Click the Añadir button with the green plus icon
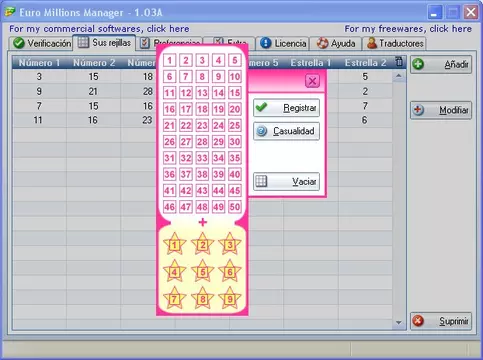Viewport: 483px width, 360px height. coord(441,64)
